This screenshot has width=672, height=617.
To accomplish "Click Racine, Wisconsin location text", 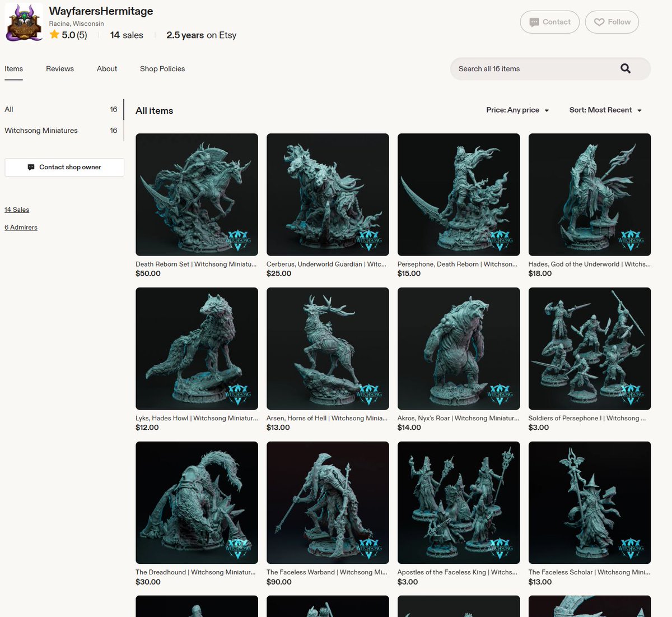I will coord(76,24).
